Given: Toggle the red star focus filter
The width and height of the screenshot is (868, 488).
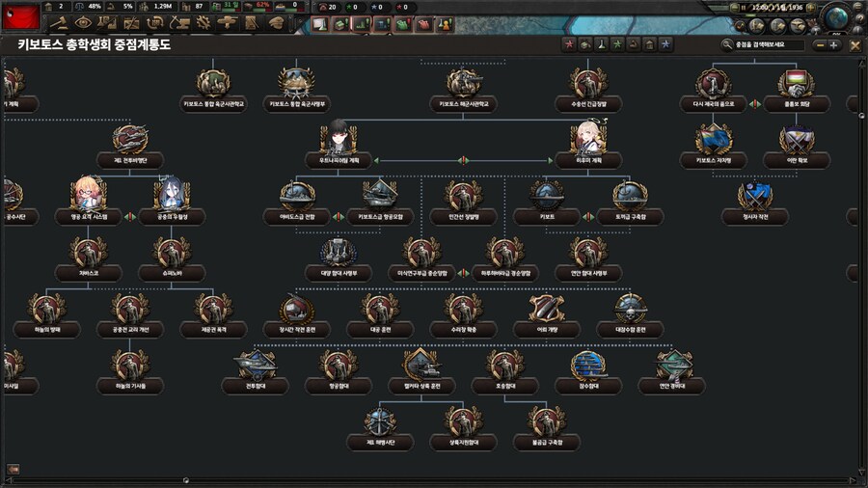Looking at the screenshot, I should [569, 44].
